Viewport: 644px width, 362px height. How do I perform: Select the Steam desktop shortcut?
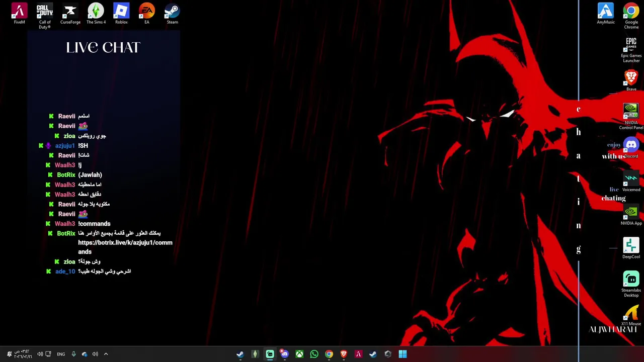[x=172, y=14]
